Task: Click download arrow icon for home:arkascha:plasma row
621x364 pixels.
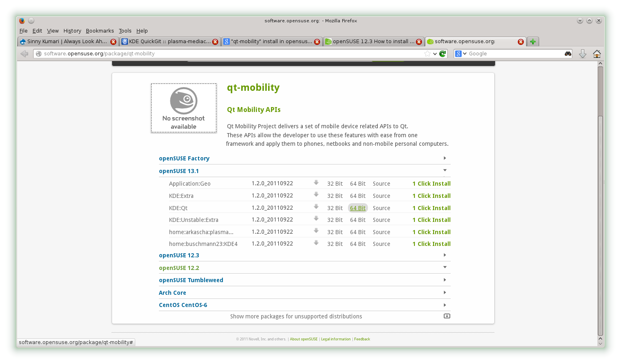Action: click(x=316, y=231)
